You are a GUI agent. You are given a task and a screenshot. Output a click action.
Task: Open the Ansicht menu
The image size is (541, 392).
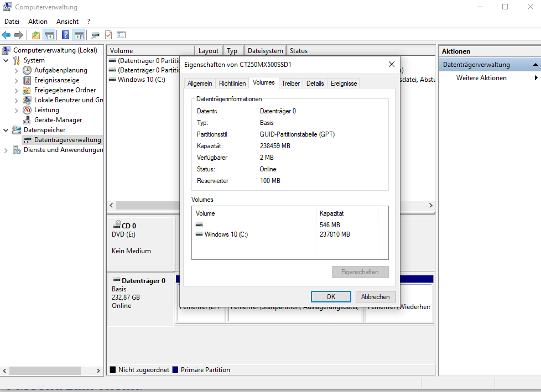click(x=67, y=22)
